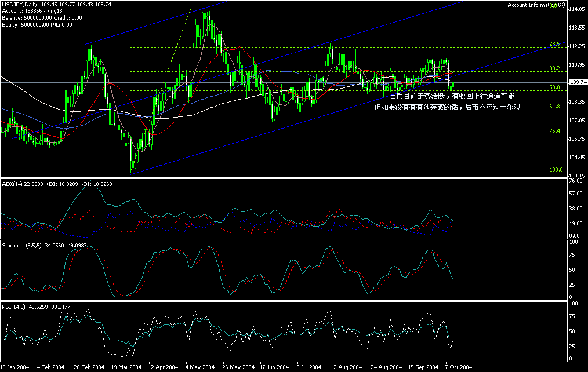Select the current price tag 109.74
Viewport: 588px width, 372px height.
point(578,82)
